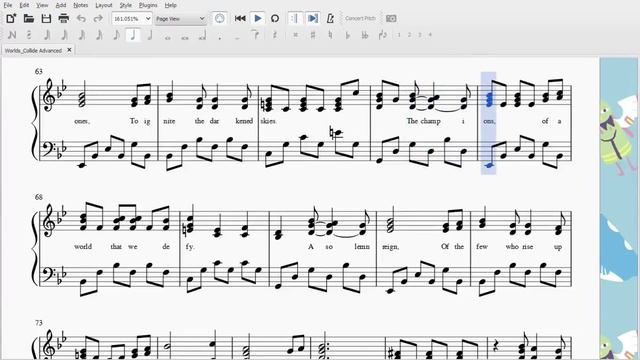
Task: Apply natural accidental
Action: coord(330,35)
